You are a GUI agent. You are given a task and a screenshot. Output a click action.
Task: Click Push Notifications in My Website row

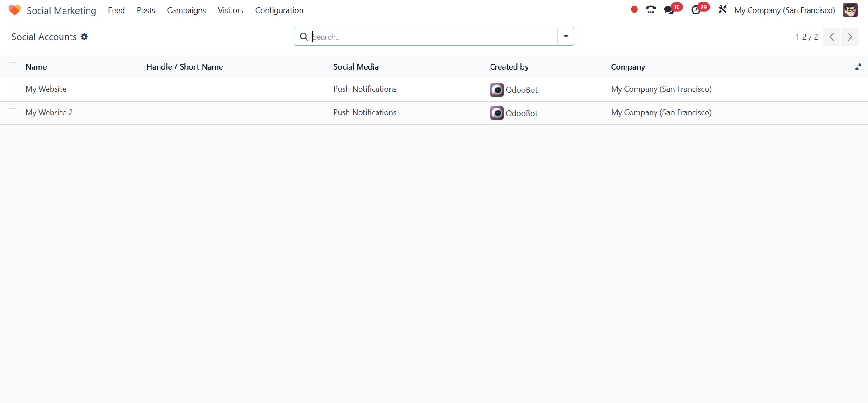[x=365, y=89]
